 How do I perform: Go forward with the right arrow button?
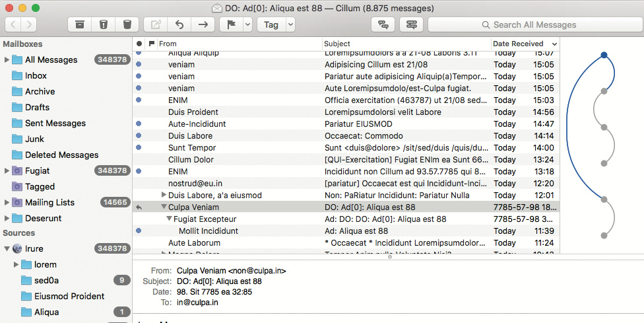29,24
